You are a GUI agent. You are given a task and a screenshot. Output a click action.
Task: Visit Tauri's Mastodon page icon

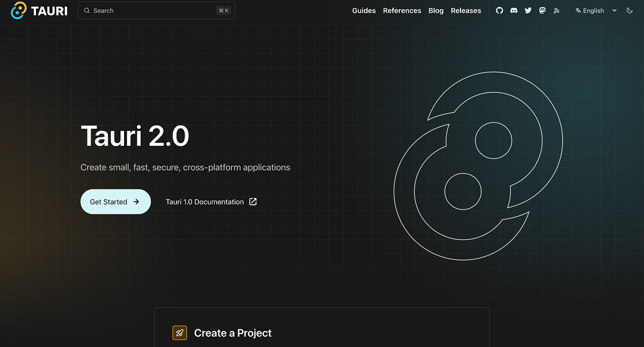pos(542,10)
